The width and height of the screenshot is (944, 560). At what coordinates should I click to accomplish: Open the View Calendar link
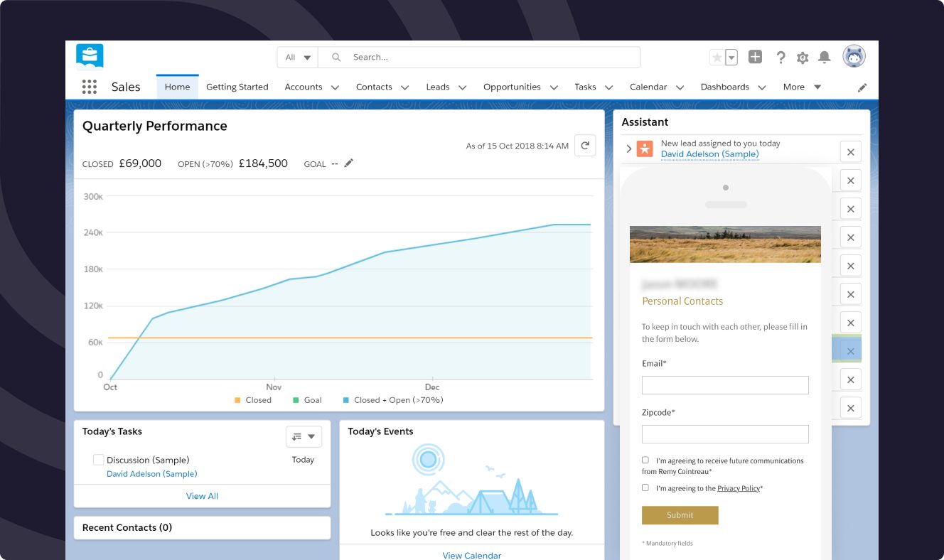472,555
